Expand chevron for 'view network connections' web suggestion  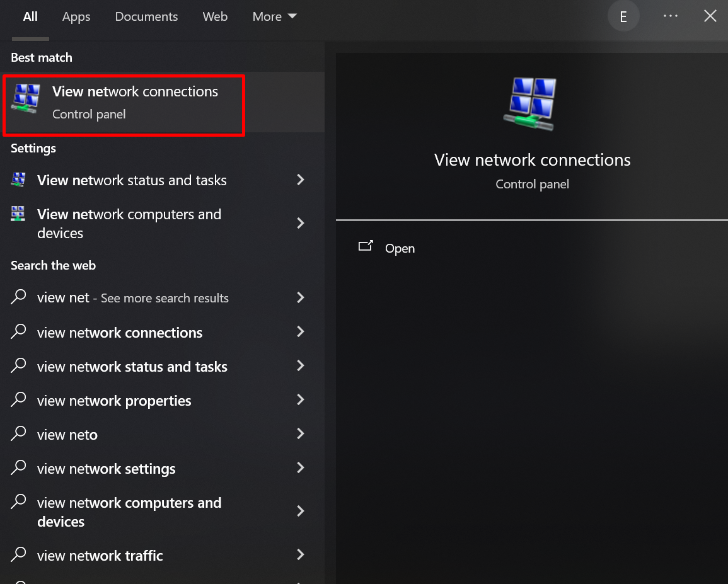301,331
